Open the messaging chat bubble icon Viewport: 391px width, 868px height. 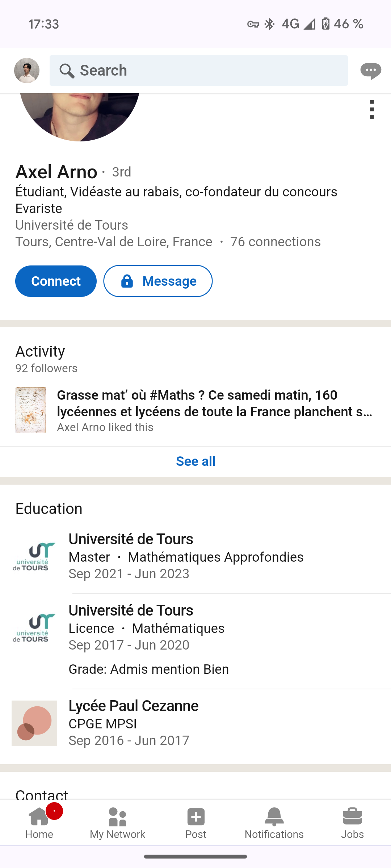pyautogui.click(x=370, y=71)
